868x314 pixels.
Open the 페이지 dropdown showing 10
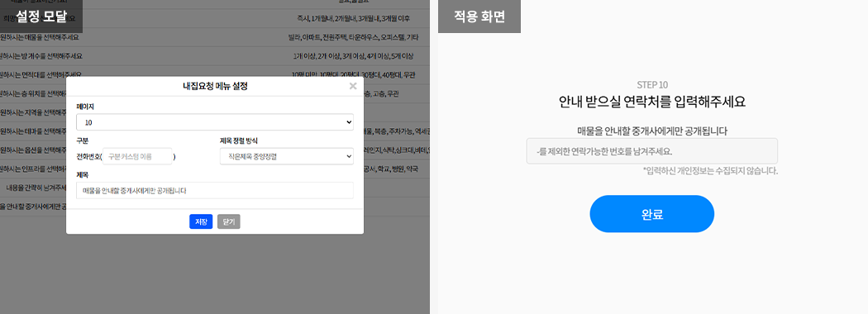click(x=215, y=121)
